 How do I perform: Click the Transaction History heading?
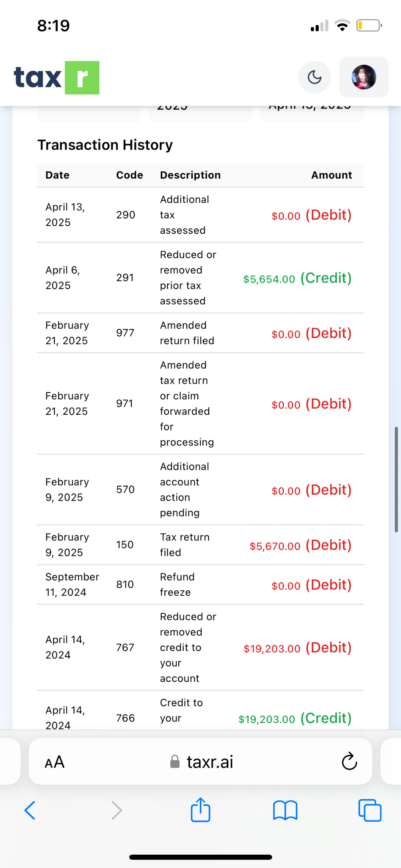(105, 145)
